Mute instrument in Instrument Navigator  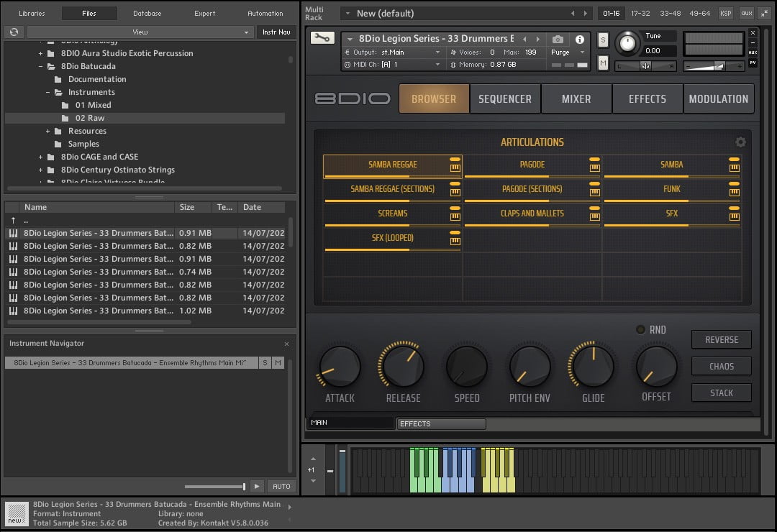click(278, 362)
